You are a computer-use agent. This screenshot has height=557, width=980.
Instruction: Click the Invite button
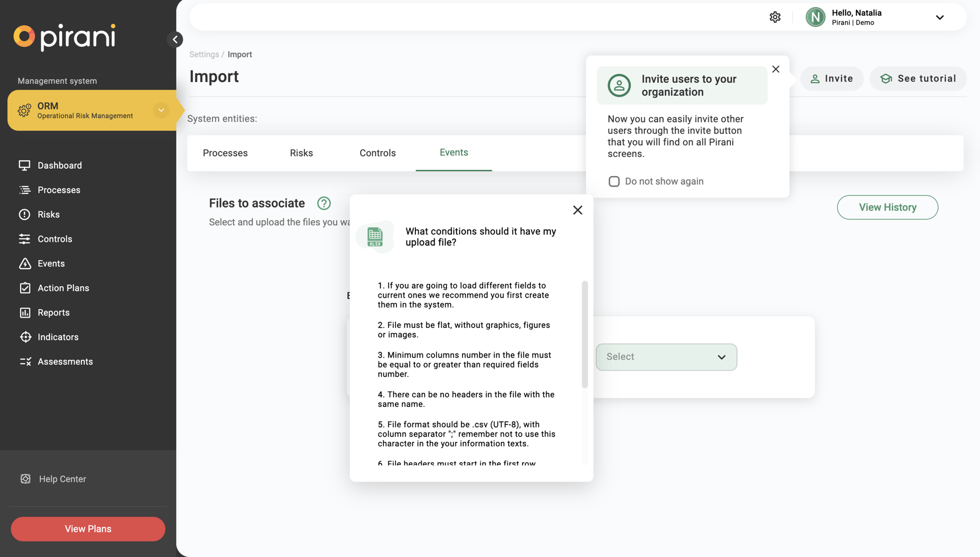[832, 79]
